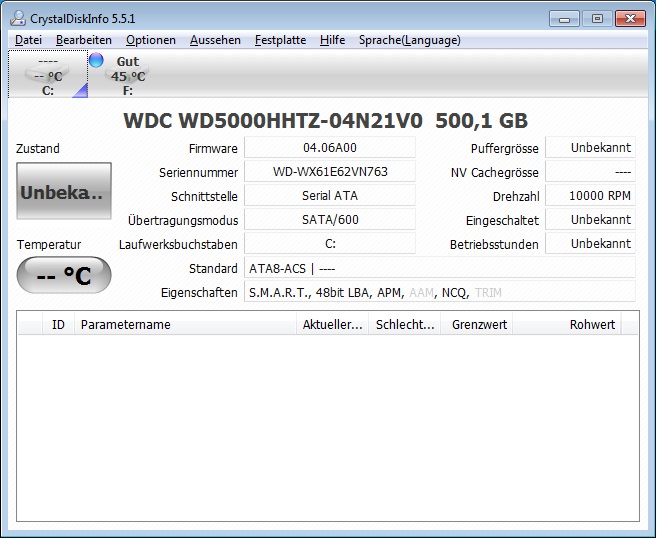The height and width of the screenshot is (538, 657).
Task: Click the Übertragungsmodus field SATA/600
Action: click(330, 220)
